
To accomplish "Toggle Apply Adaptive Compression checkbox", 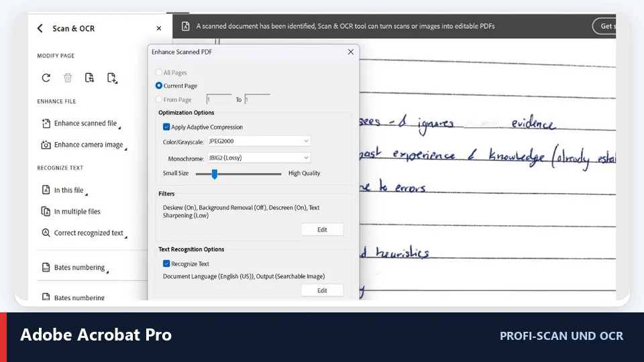I will 166,127.
